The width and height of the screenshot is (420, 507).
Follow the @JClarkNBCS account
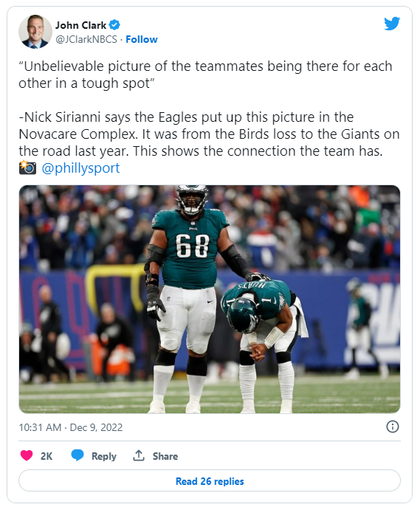[x=142, y=39]
